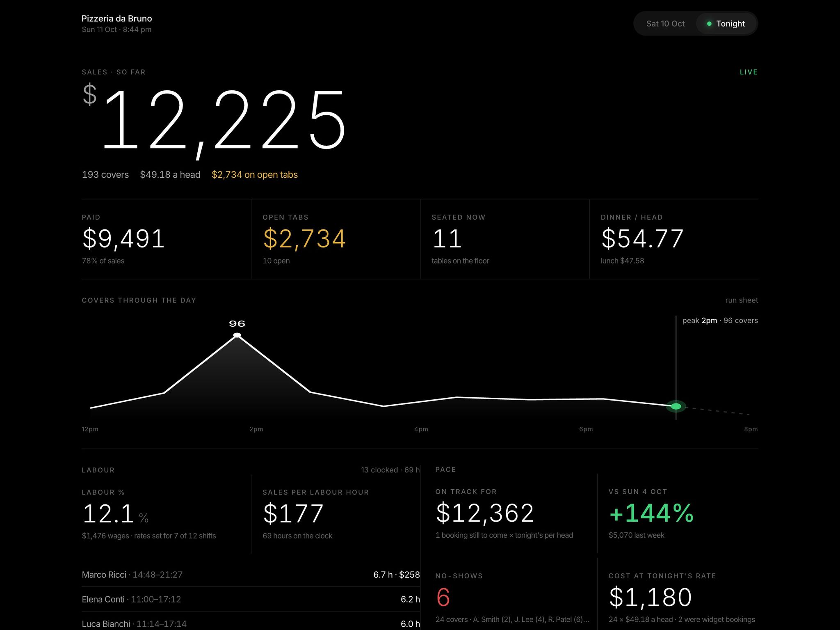Click the 96 peak point on the chart
840x630 pixels.
(237, 335)
